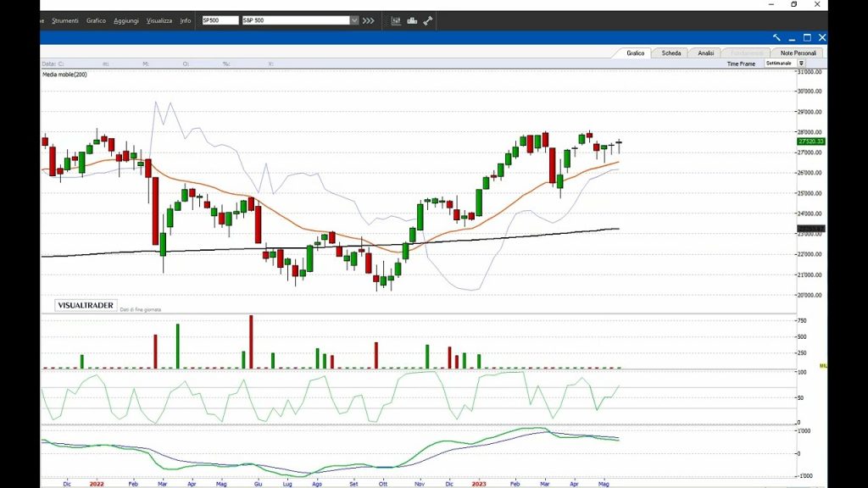The image size is (868, 488).
Task: Open the Aggiungi menu
Action: pos(126,20)
